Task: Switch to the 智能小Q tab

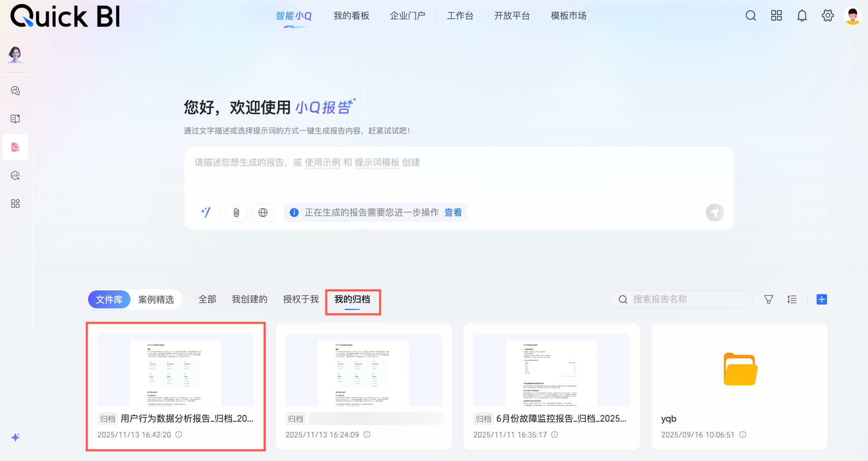Action: coord(294,16)
